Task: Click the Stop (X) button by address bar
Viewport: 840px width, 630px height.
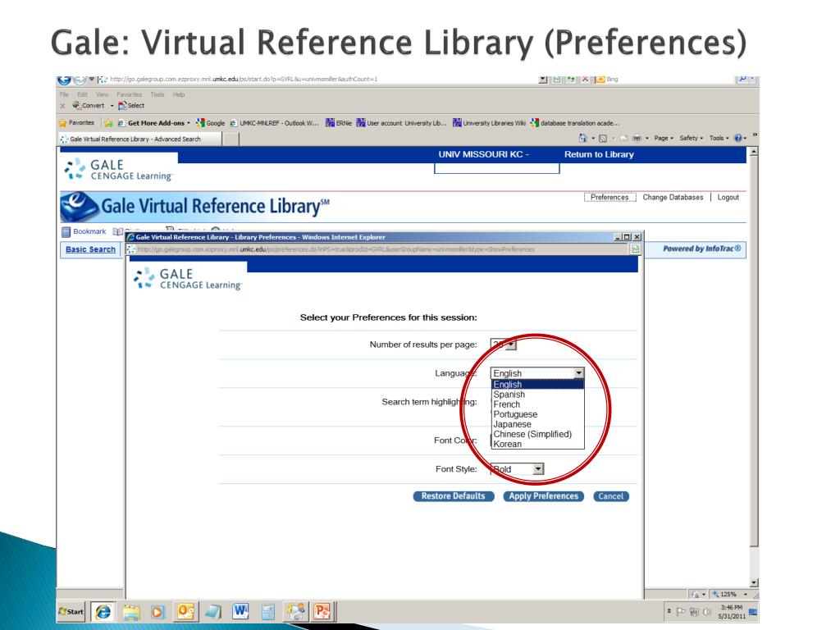Action: (585, 80)
